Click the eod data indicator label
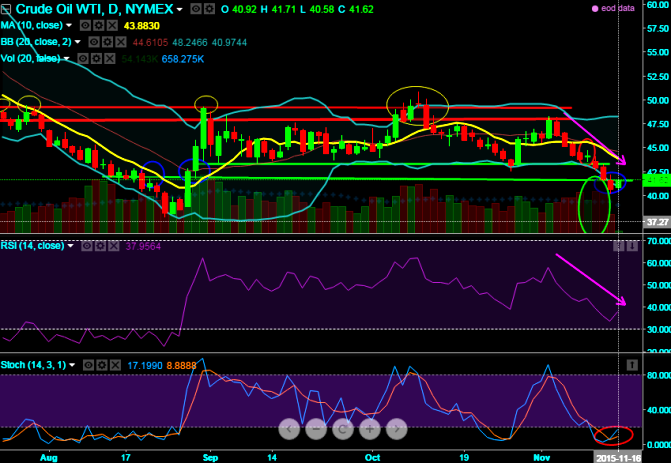 pos(618,8)
